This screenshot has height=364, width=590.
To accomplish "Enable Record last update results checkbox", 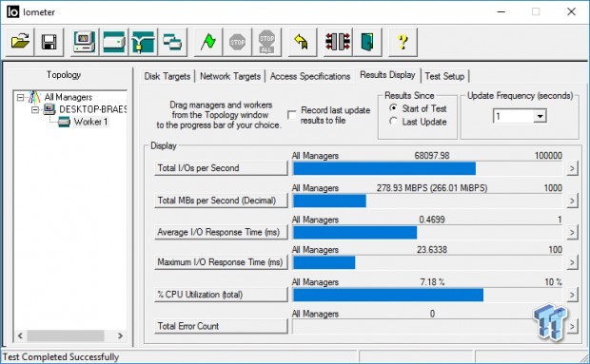I will click(x=291, y=115).
